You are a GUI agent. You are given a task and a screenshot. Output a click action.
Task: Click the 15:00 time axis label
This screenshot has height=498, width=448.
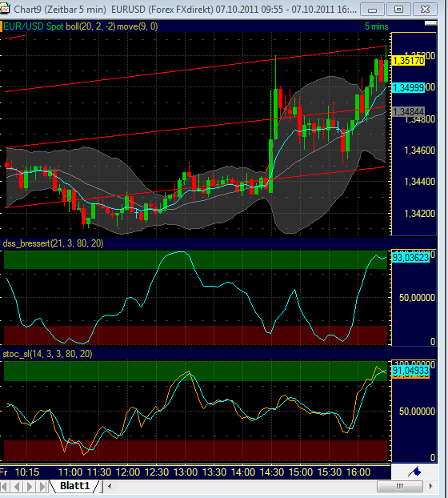(x=301, y=472)
